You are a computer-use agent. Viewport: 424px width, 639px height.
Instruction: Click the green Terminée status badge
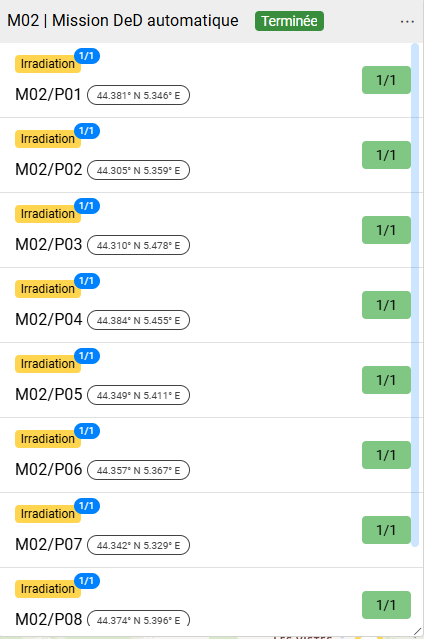(x=289, y=21)
